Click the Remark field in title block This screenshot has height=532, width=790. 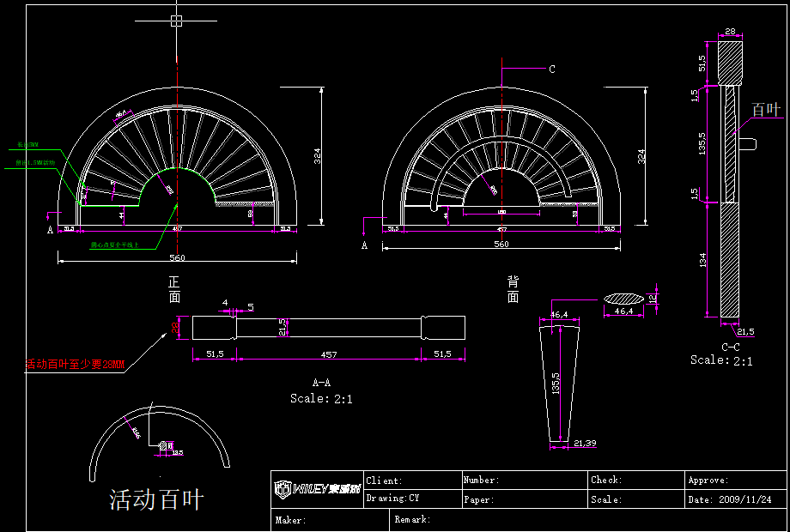[412, 519]
